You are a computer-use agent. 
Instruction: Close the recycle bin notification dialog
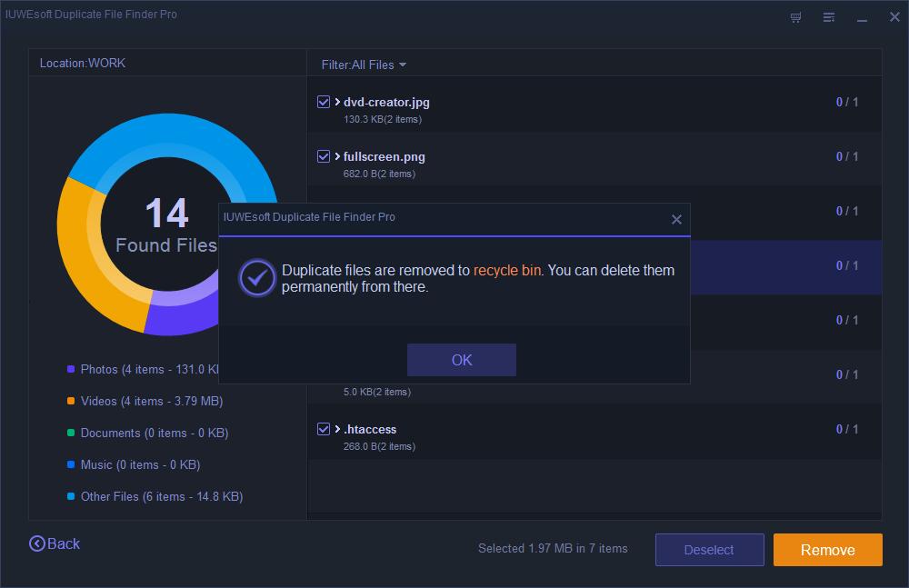pyautogui.click(x=676, y=219)
